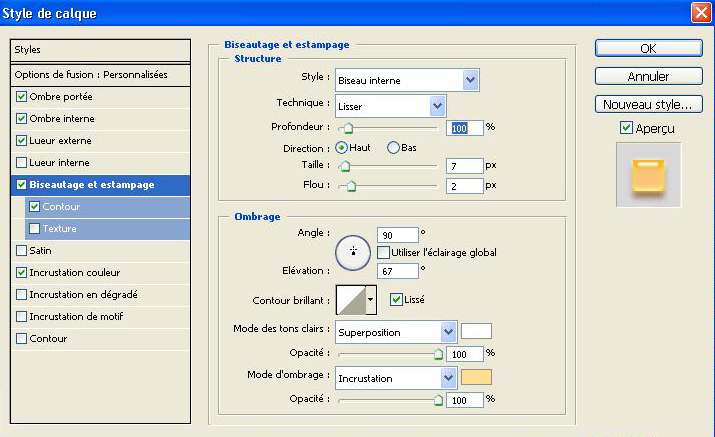Enable the Lueur interne checkbox
This screenshot has height=437, width=715.
21,162
